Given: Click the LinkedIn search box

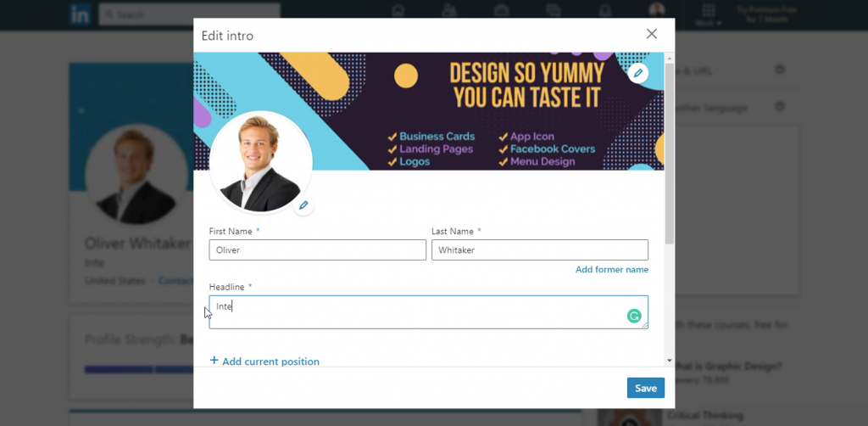Looking at the screenshot, I should [190, 14].
